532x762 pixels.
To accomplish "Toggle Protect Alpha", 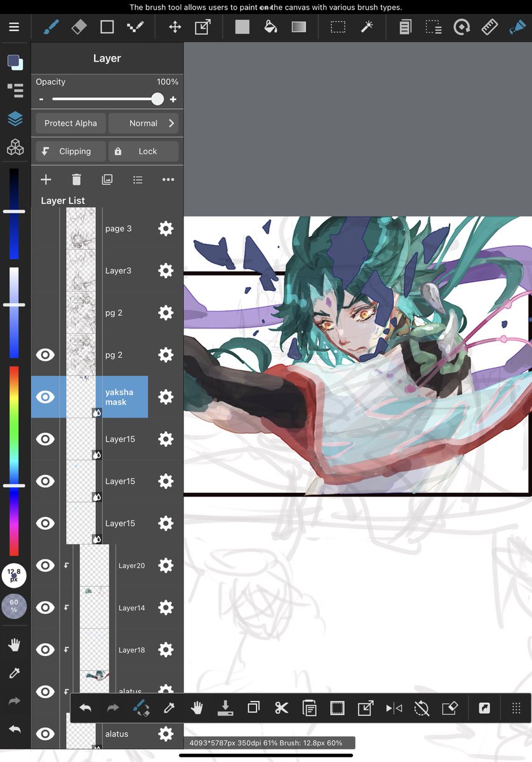I will click(x=70, y=123).
